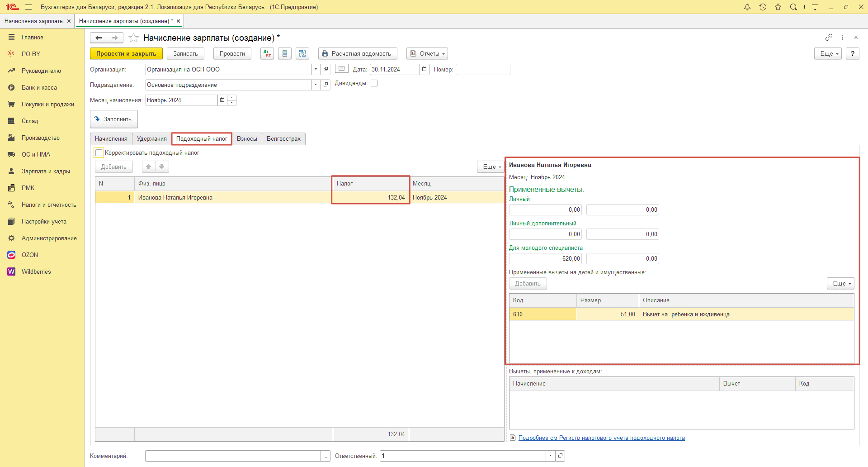Screen dimensions: 868x467
Task: Click in the Комментарий input field
Action: pos(233,456)
